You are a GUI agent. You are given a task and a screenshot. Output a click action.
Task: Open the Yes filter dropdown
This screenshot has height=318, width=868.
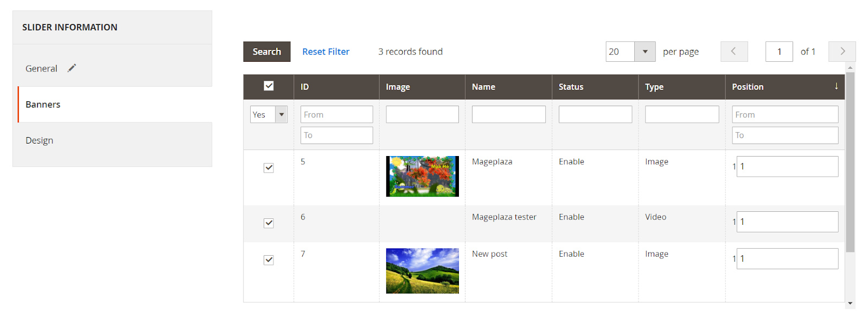coord(281,114)
